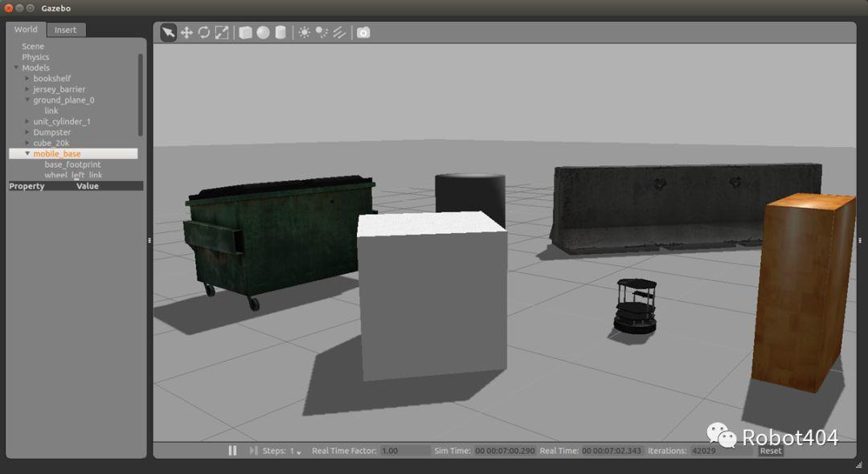This screenshot has height=474, width=868.
Task: Open the Steps count dropdown
Action: click(x=298, y=452)
